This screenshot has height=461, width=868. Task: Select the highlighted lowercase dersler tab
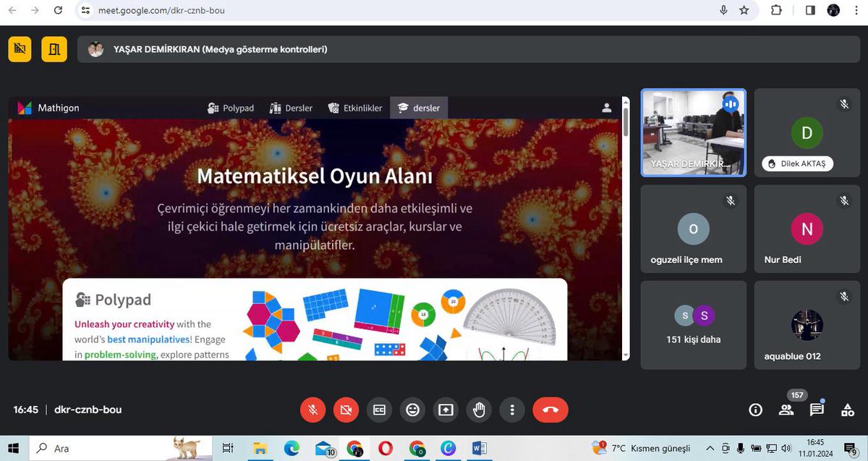[419, 108]
